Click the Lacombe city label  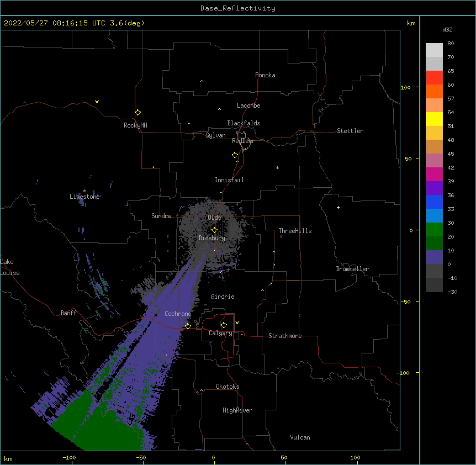point(248,105)
